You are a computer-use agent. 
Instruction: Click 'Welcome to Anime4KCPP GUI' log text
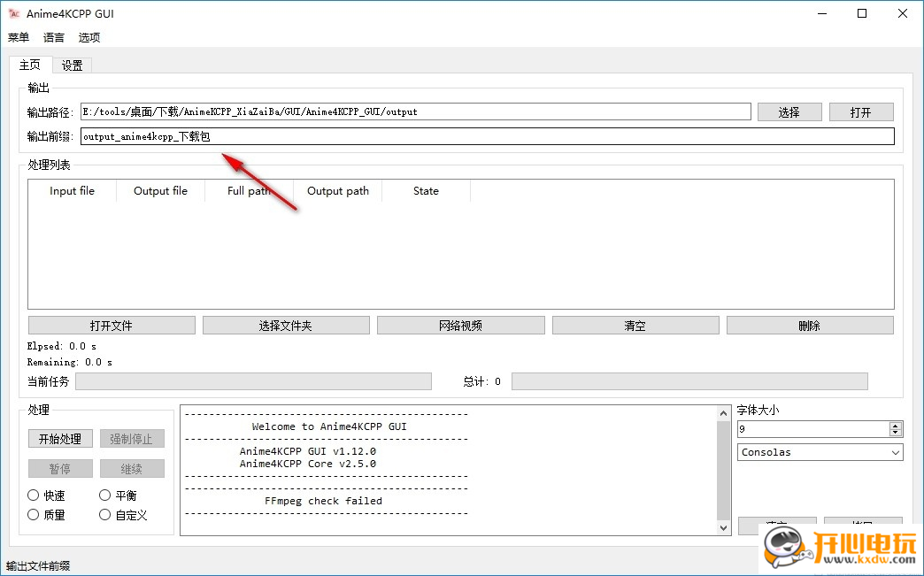[329, 426]
